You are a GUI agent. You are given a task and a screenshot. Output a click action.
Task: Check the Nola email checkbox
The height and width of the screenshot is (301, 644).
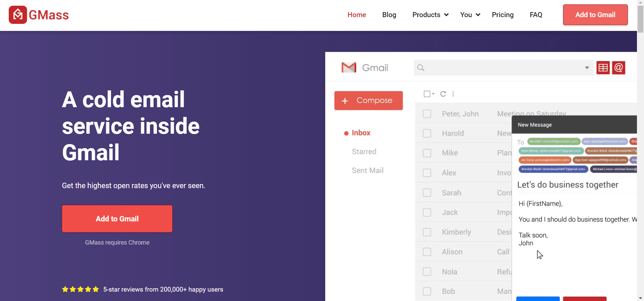(x=427, y=271)
